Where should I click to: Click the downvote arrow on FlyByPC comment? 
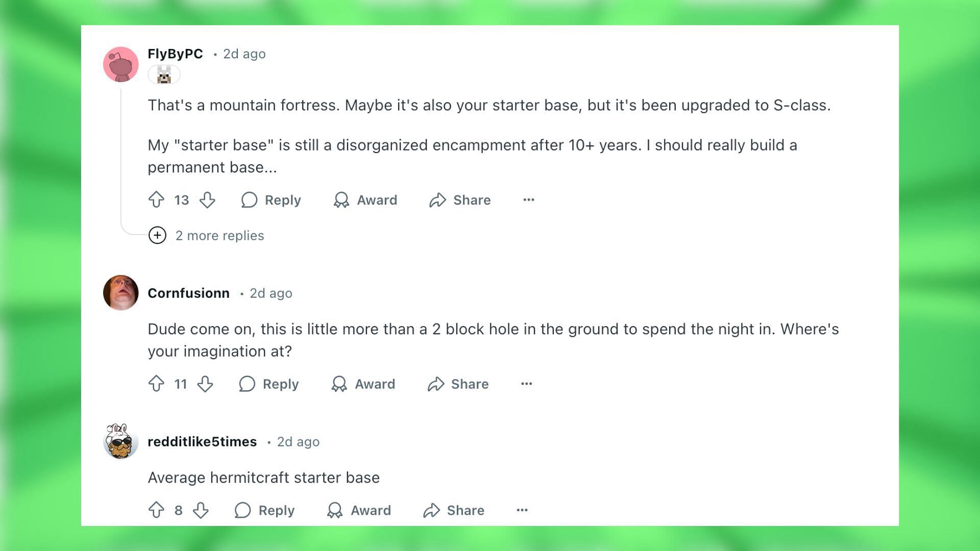click(207, 200)
